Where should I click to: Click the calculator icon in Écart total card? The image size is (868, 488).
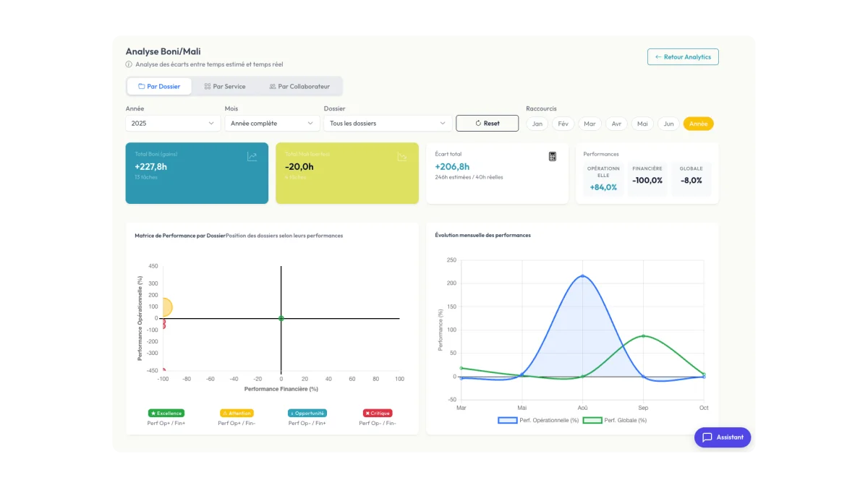[x=553, y=156]
